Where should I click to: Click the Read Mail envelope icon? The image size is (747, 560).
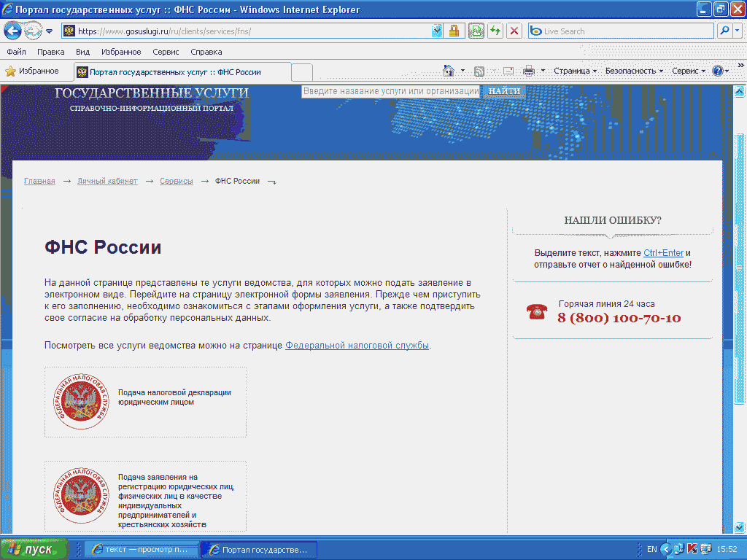point(508,71)
